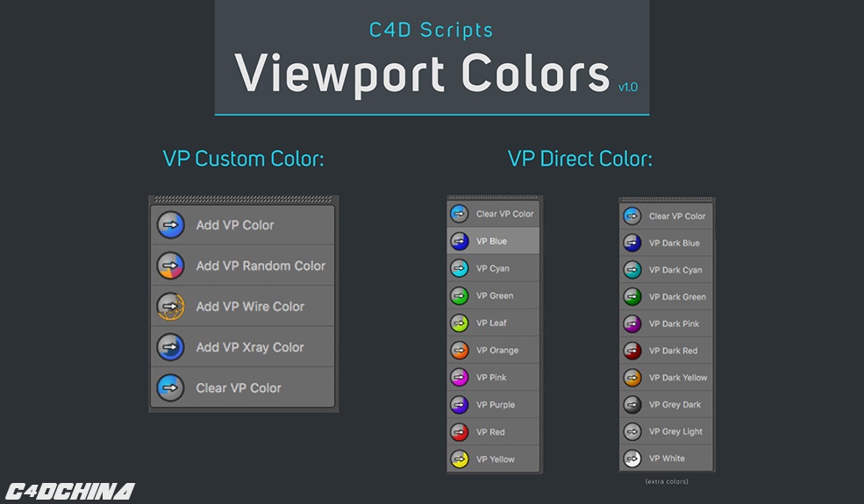Click grip handle atop the VP Dark Blue palette
The image size is (864, 504).
coord(666,199)
